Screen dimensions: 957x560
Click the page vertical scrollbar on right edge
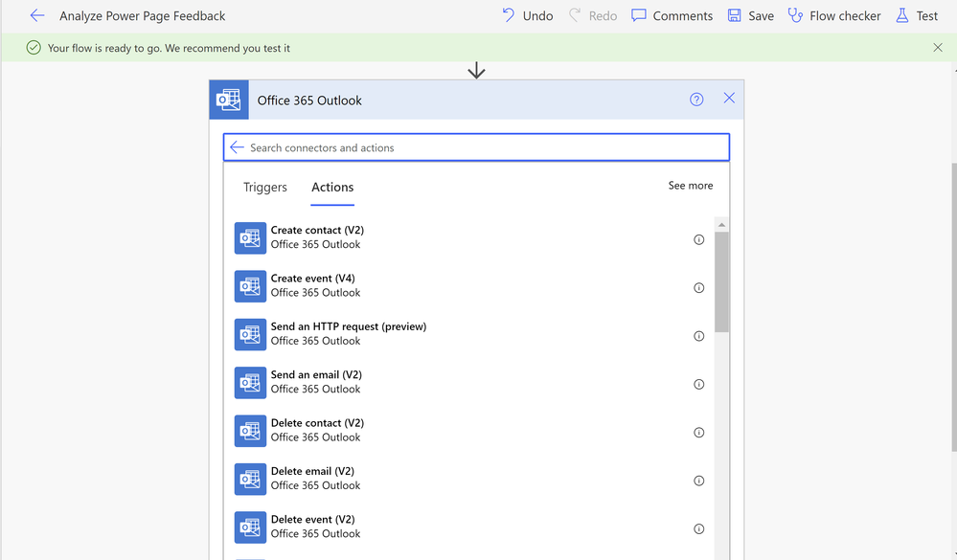pyautogui.click(x=954, y=307)
